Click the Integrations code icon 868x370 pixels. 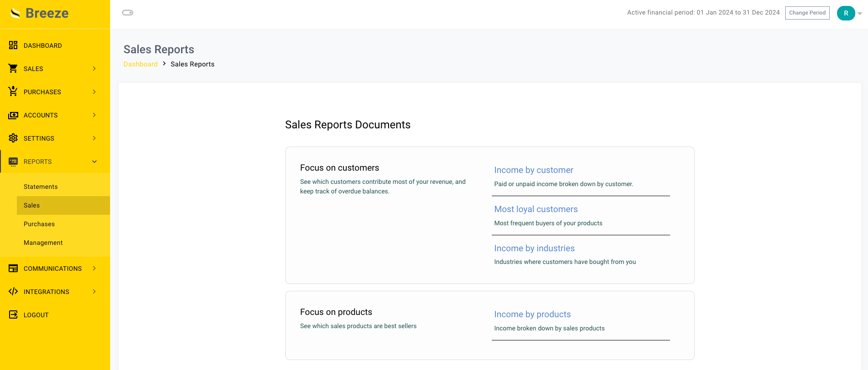click(x=13, y=292)
